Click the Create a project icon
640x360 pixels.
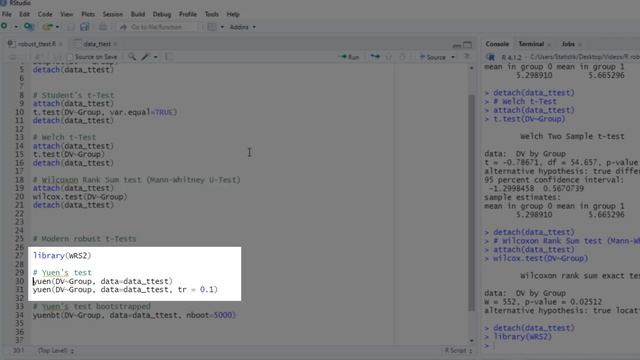(x=29, y=27)
